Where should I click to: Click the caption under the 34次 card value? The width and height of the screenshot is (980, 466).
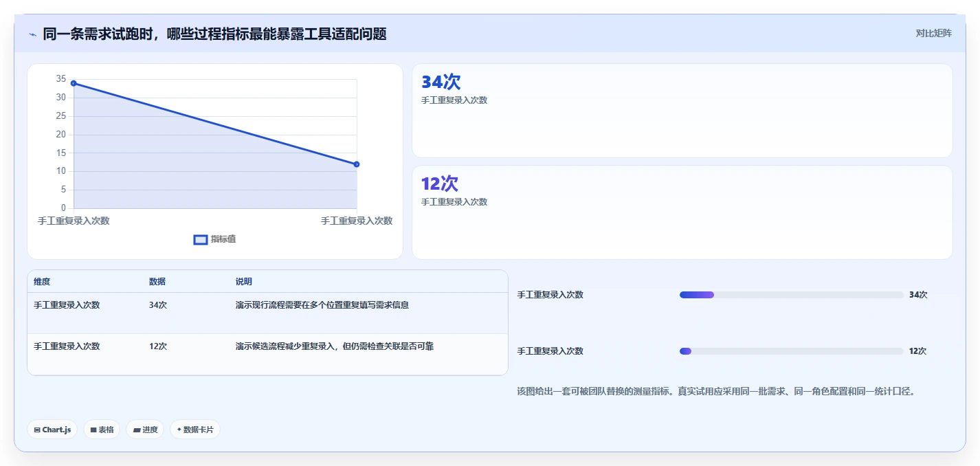pos(454,100)
